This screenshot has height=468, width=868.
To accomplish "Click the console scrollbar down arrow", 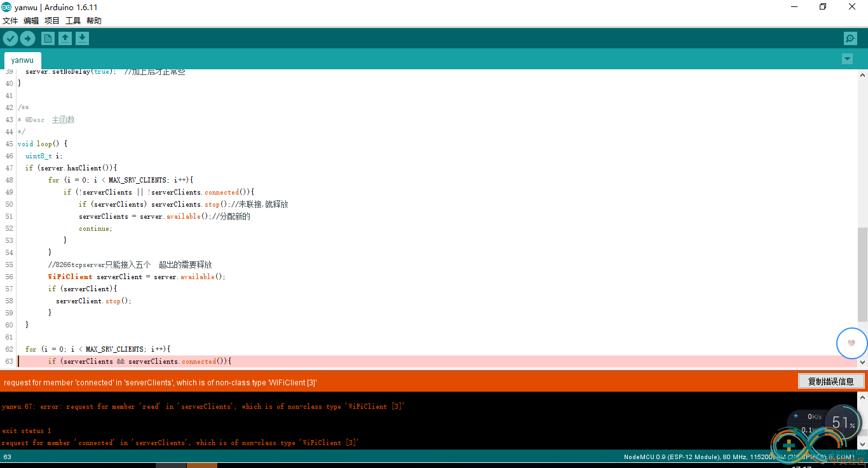I will tap(862, 444).
